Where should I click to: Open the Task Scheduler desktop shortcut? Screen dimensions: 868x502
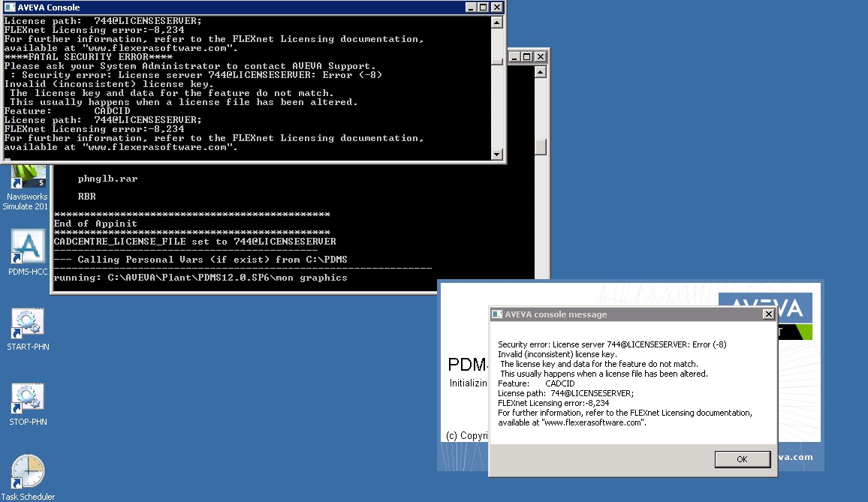28,478
